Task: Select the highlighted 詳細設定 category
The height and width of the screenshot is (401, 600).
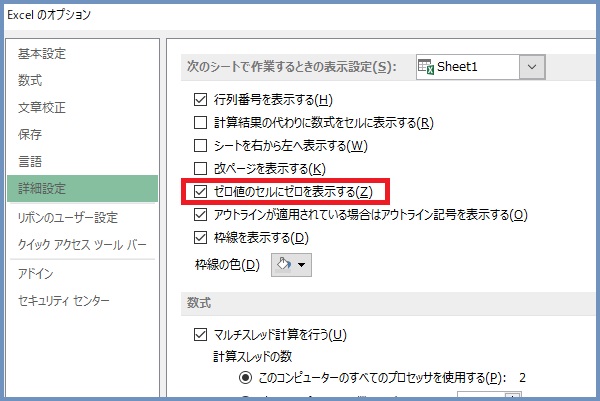Action: click(82, 188)
